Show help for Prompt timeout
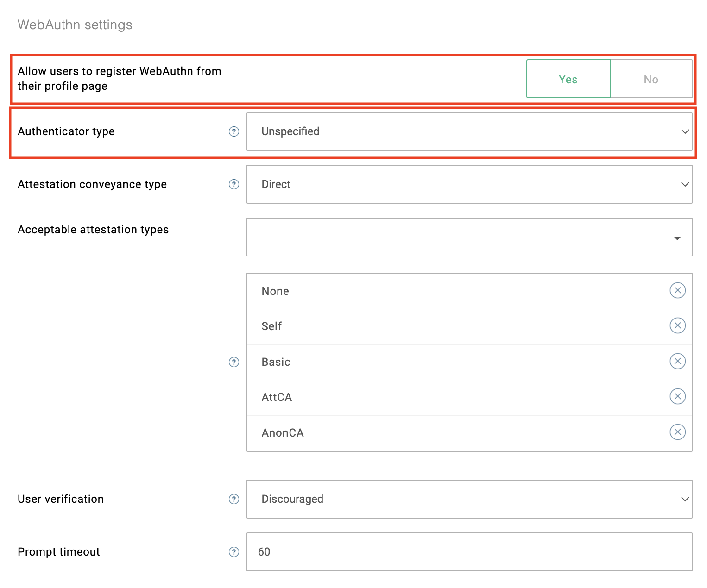 tap(234, 552)
